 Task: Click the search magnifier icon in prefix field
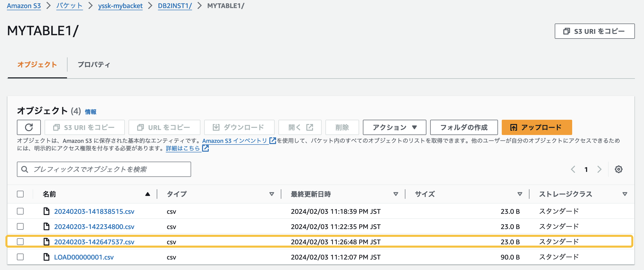pos(24,169)
